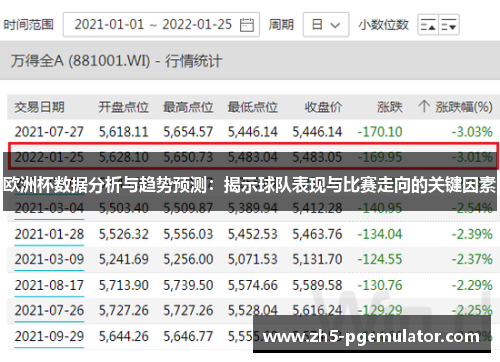Click the up-arrow sort indicator beside 涨跌幅

pos(424,106)
